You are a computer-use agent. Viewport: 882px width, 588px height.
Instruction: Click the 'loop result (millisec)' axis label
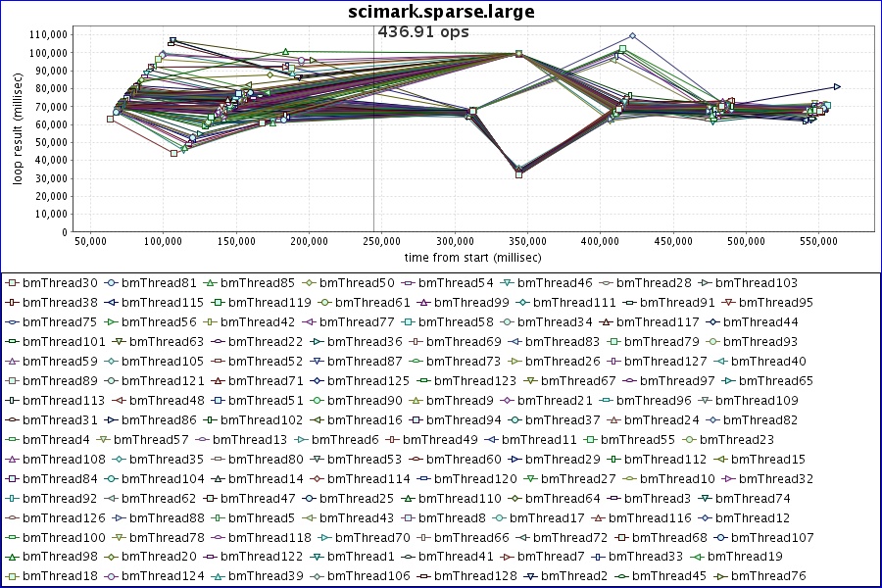point(17,134)
